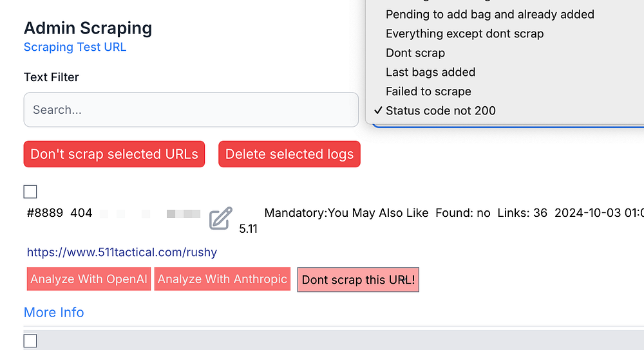Open the 'Scraping Test URL' link
The image size is (644, 350).
tap(75, 47)
